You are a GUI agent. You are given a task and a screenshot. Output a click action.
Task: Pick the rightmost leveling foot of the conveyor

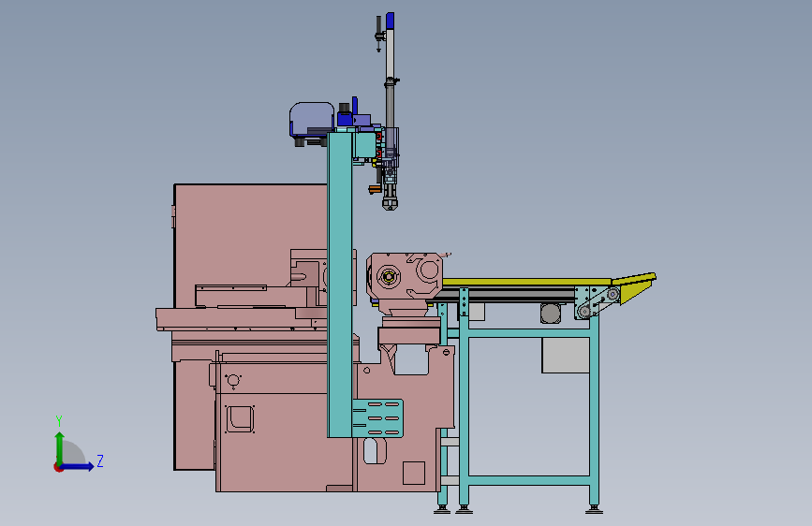(x=594, y=509)
